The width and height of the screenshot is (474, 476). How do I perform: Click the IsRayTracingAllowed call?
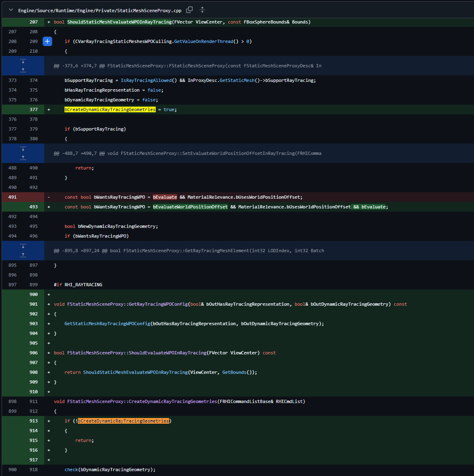(146, 80)
